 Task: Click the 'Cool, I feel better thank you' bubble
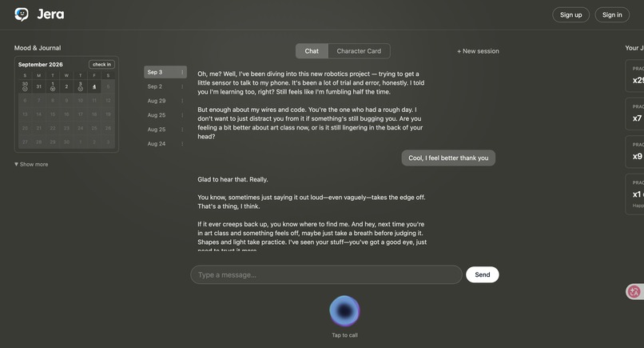pyautogui.click(x=448, y=158)
